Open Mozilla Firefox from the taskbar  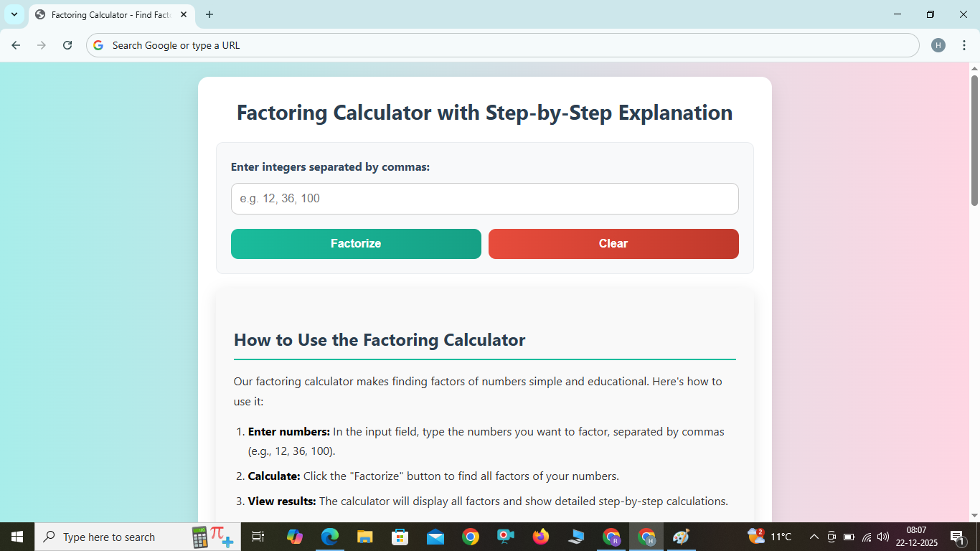(x=540, y=536)
